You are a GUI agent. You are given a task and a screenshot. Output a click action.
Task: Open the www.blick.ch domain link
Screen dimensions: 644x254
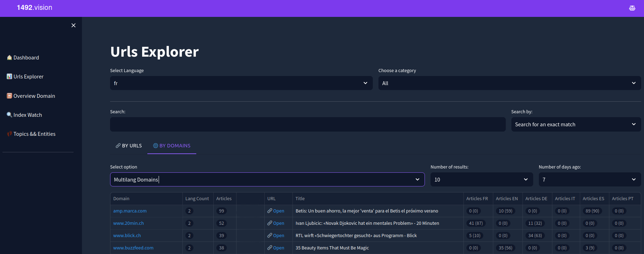point(127,236)
